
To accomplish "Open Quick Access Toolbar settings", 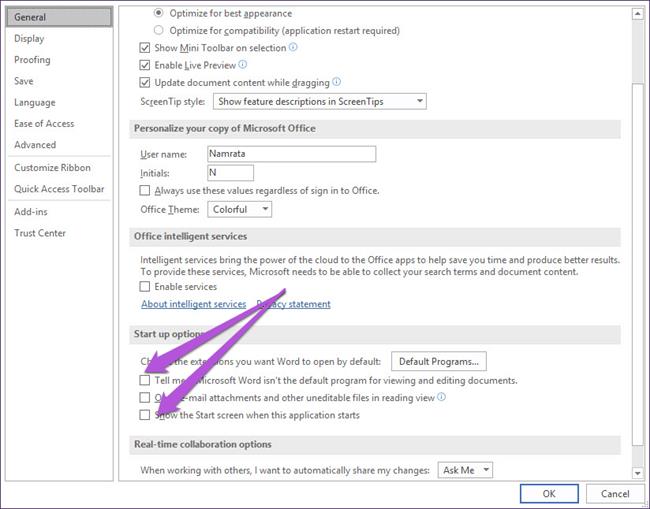I will coord(59,189).
